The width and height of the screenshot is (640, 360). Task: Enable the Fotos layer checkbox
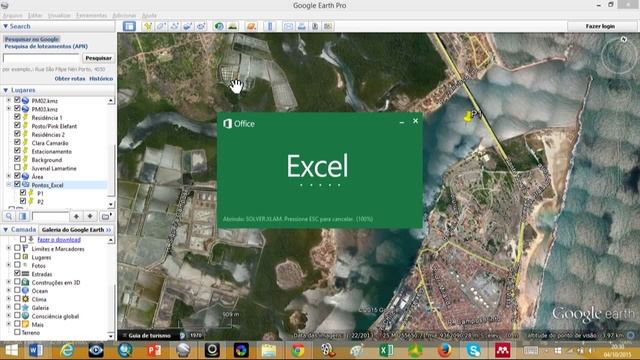(17, 265)
